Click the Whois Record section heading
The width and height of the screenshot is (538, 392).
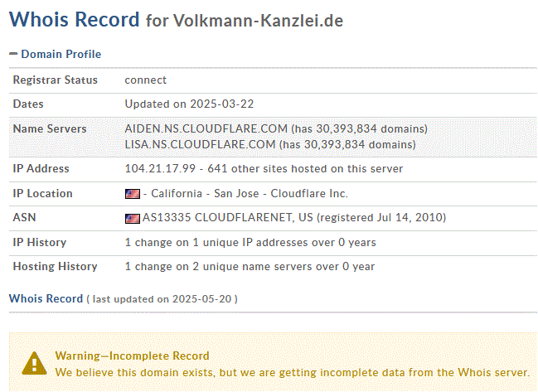(x=46, y=298)
